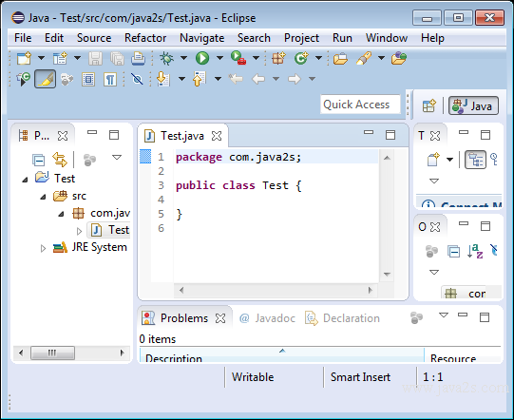This screenshot has width=514, height=420.
Task: Open the Window menu
Action: pyautogui.click(x=387, y=38)
